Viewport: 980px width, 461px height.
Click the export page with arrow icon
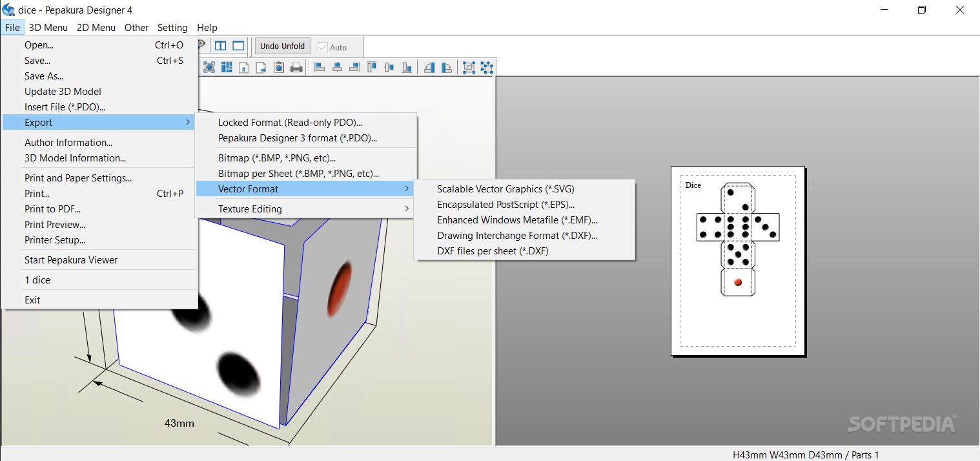click(x=261, y=67)
